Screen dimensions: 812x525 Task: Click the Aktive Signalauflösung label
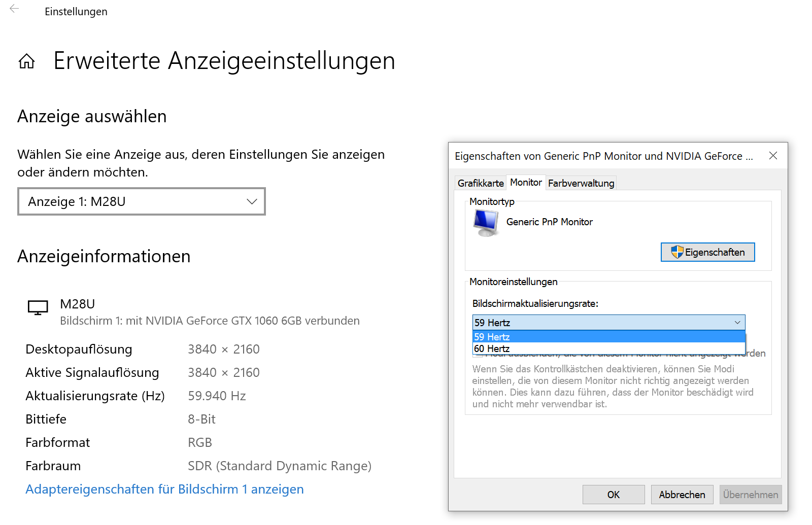[92, 372]
